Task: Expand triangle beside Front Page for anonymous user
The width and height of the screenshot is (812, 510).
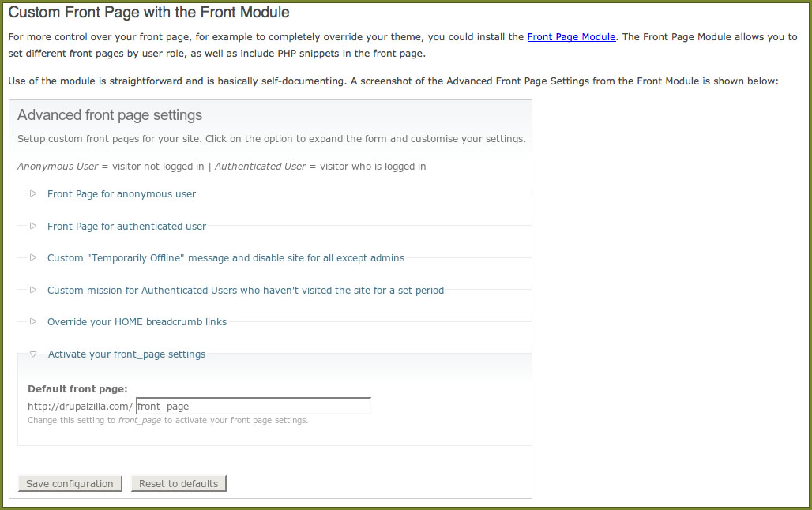Action: (x=33, y=193)
